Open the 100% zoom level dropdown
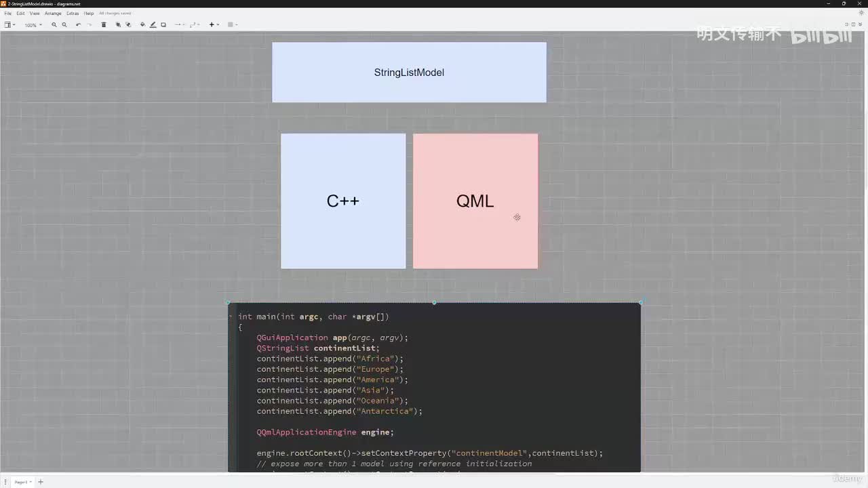868x488 pixels. coord(33,25)
